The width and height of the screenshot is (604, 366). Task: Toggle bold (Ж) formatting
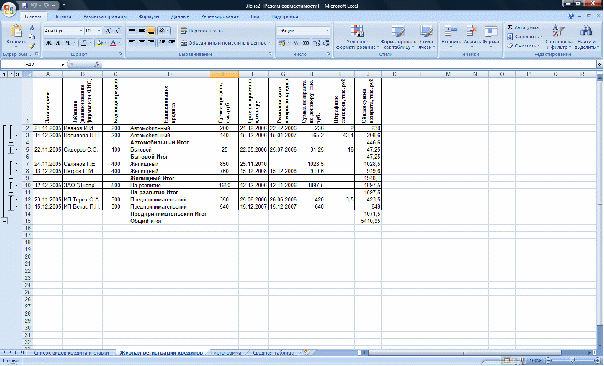49,43
